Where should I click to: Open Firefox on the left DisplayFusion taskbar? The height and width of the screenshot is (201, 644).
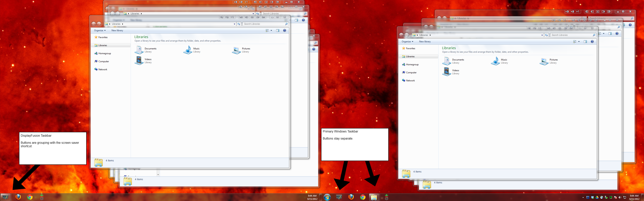point(18,197)
